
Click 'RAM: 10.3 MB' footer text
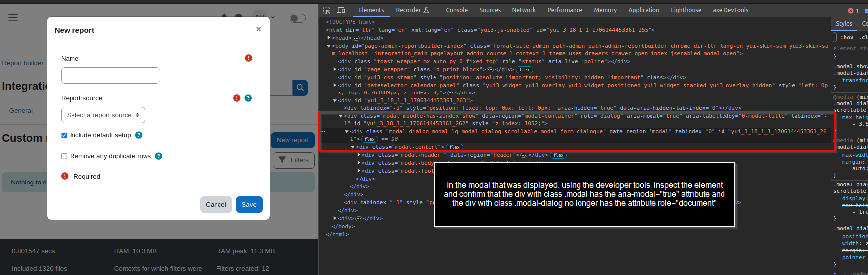(136, 251)
